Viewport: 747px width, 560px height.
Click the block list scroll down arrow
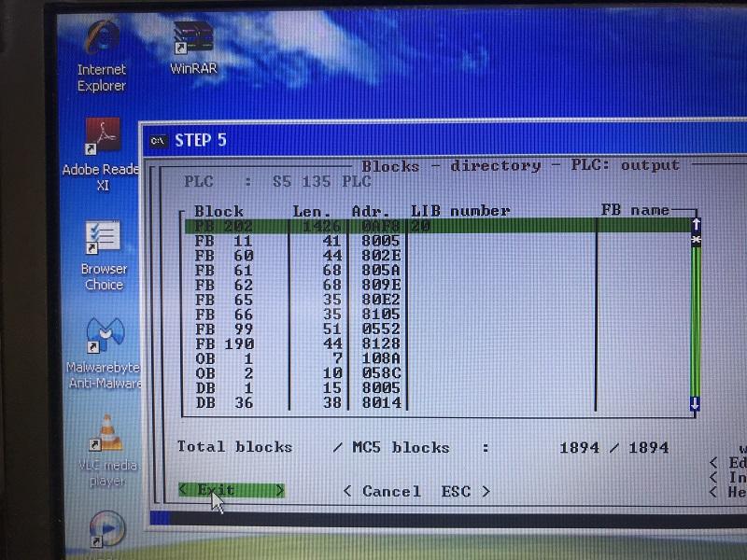click(x=695, y=404)
